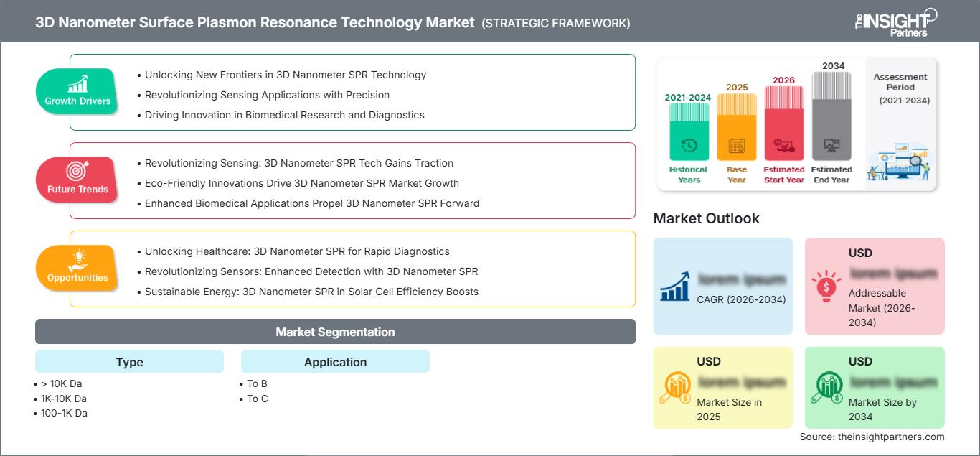Click the calendar icon on the Base Year bar

tap(735, 144)
